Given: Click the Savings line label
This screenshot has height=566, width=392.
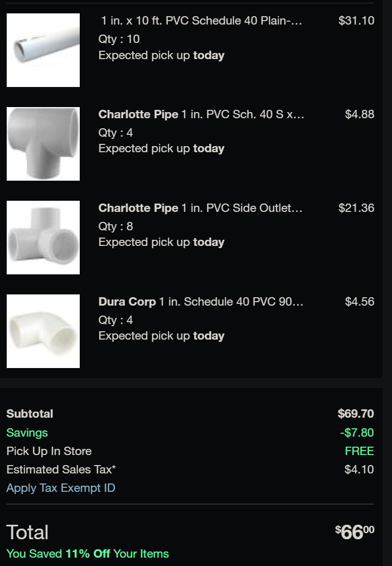Looking at the screenshot, I should 27,433.
